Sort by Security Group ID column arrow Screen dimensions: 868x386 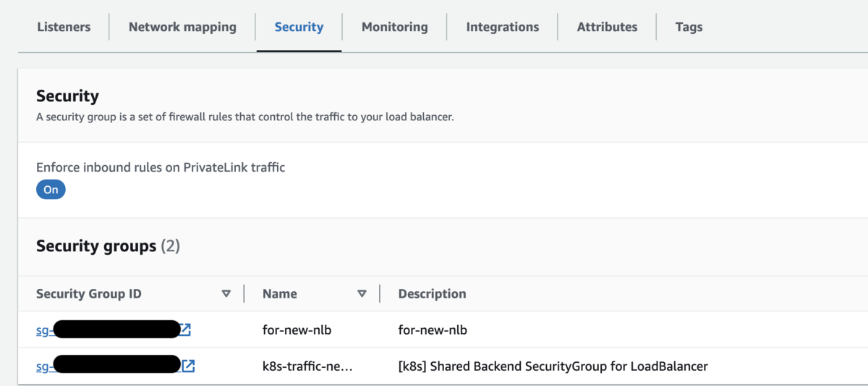(x=226, y=293)
